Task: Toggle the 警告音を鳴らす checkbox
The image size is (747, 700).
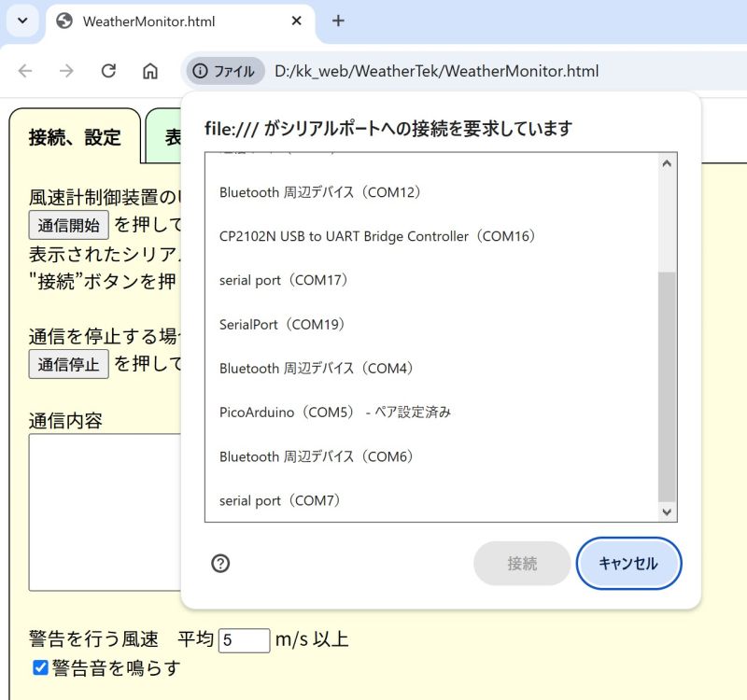Action: pos(40,667)
